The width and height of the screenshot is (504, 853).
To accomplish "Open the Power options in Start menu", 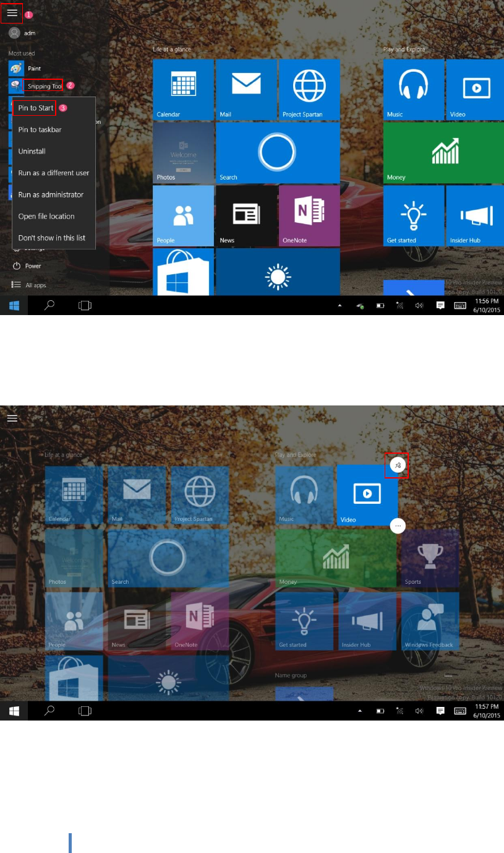I will tap(27, 266).
